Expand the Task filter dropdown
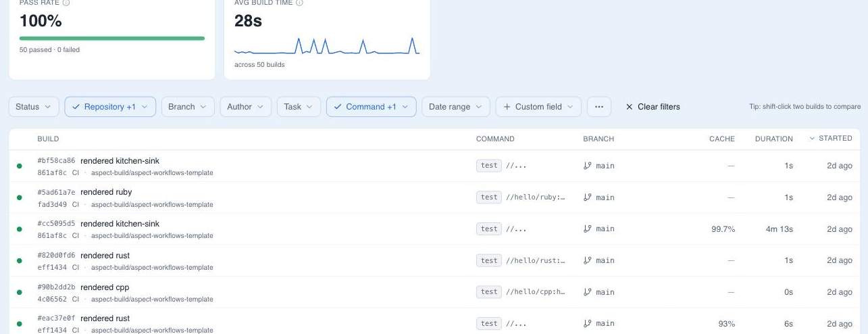The width and height of the screenshot is (868, 334). 299,107
